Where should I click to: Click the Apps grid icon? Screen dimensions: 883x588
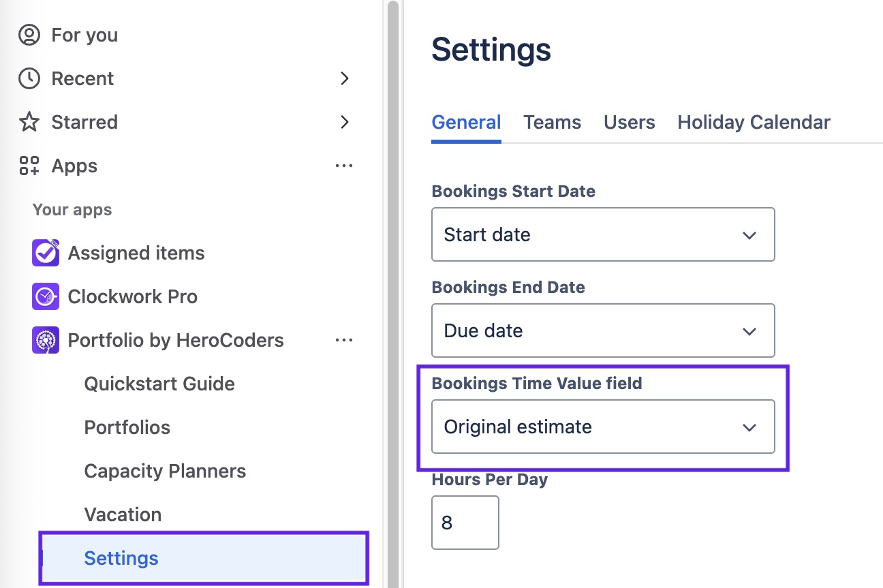tap(29, 166)
